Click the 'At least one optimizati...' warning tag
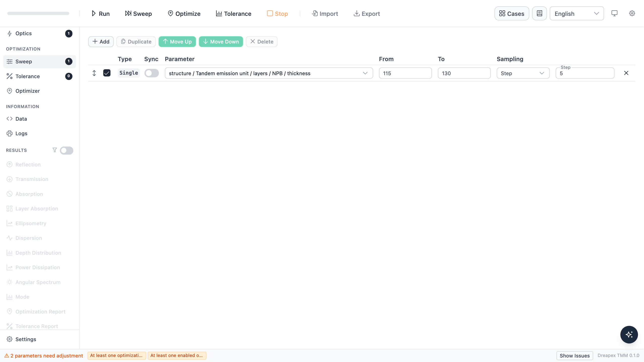644x362 pixels. [117, 355]
